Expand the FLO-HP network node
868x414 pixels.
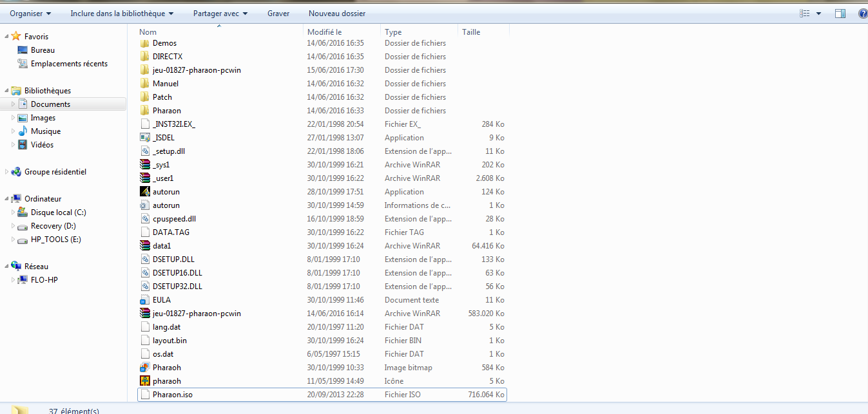pyautogui.click(x=13, y=280)
